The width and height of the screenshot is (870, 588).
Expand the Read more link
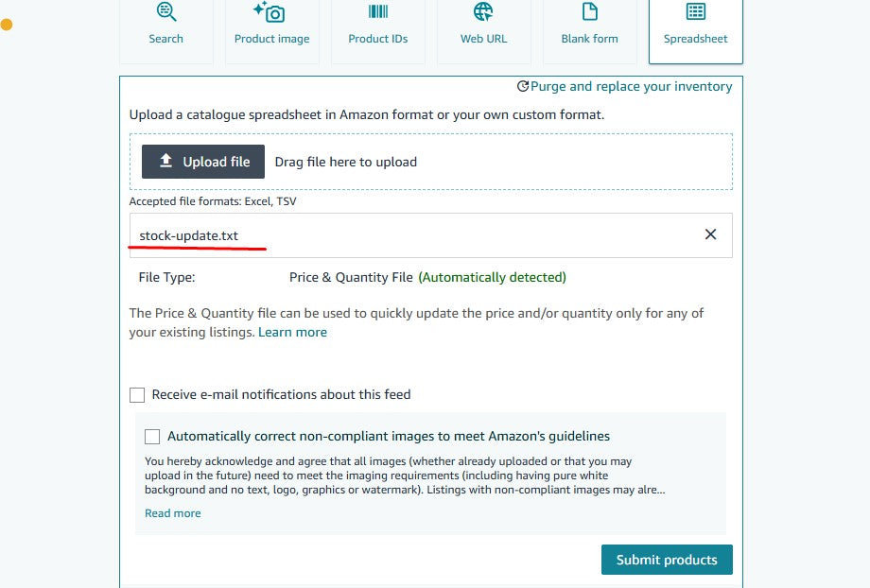click(172, 513)
